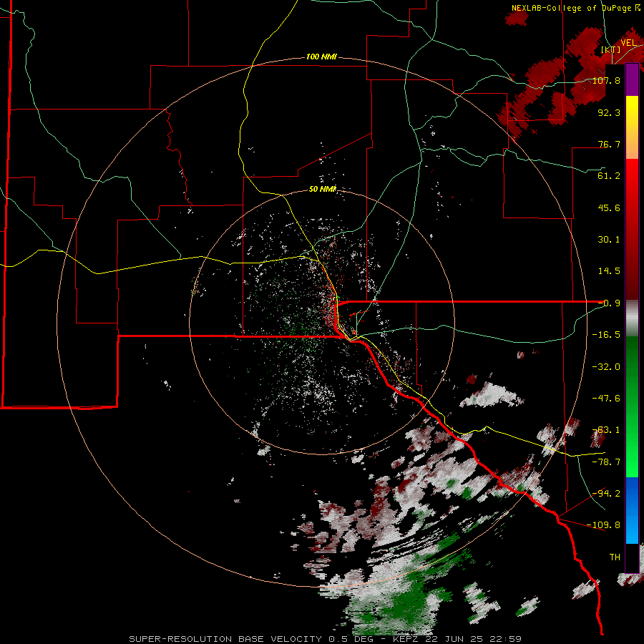Click the 50 NMI range ring label

323,189
